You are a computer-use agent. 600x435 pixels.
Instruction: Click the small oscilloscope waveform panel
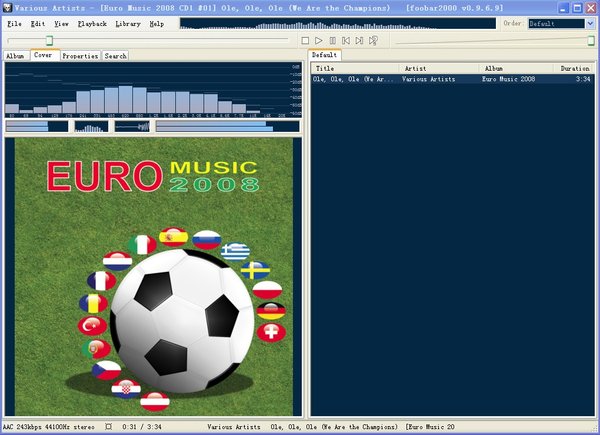132,126
